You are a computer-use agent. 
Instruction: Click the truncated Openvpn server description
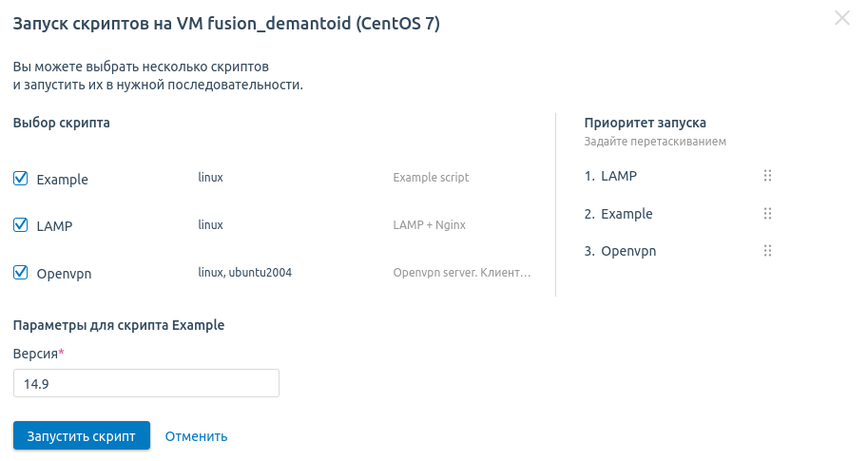461,273
